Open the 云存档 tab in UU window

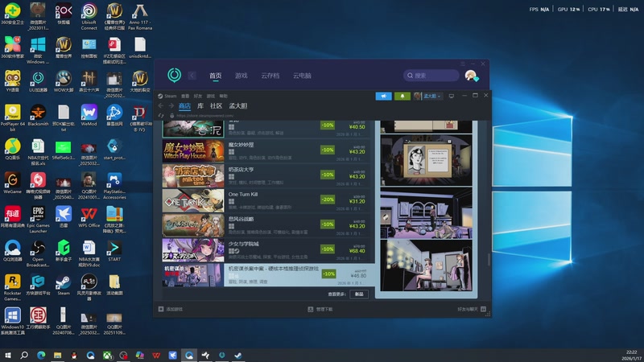pyautogui.click(x=270, y=76)
